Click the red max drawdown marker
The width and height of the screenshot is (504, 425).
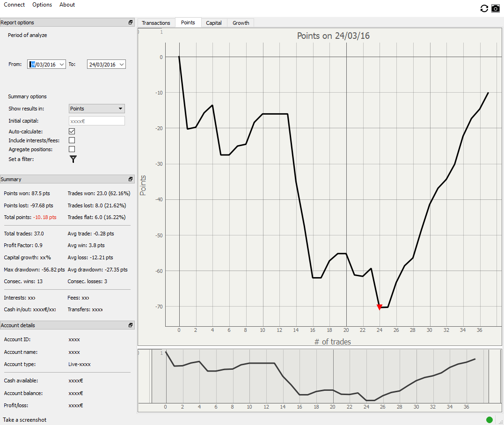pos(379,308)
